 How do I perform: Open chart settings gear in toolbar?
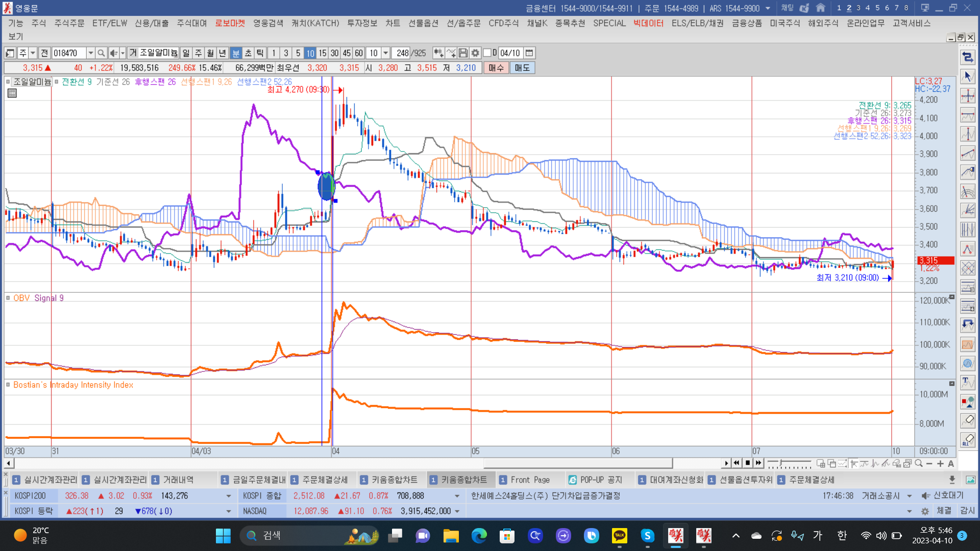point(475,53)
